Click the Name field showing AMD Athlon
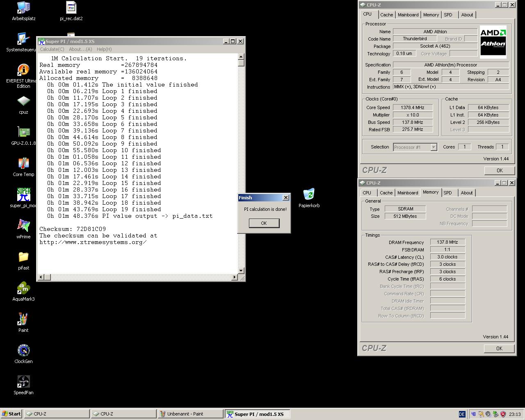This screenshot has width=525, height=420. click(x=435, y=32)
